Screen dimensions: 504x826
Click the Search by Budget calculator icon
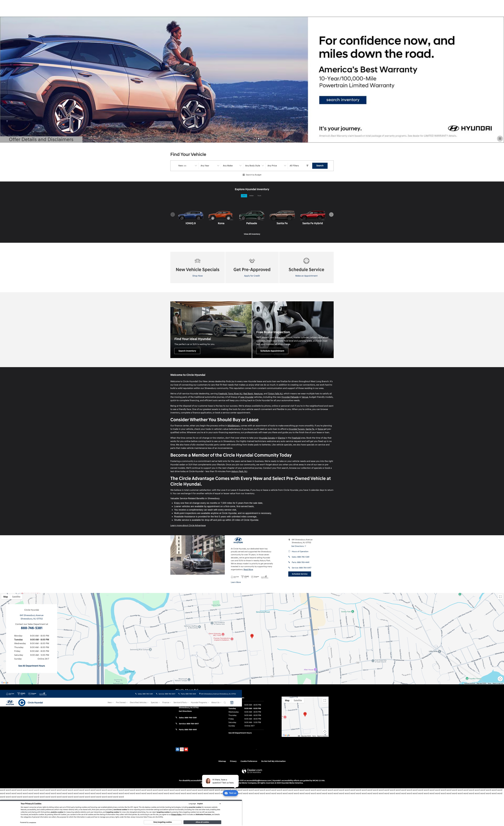tap(244, 175)
